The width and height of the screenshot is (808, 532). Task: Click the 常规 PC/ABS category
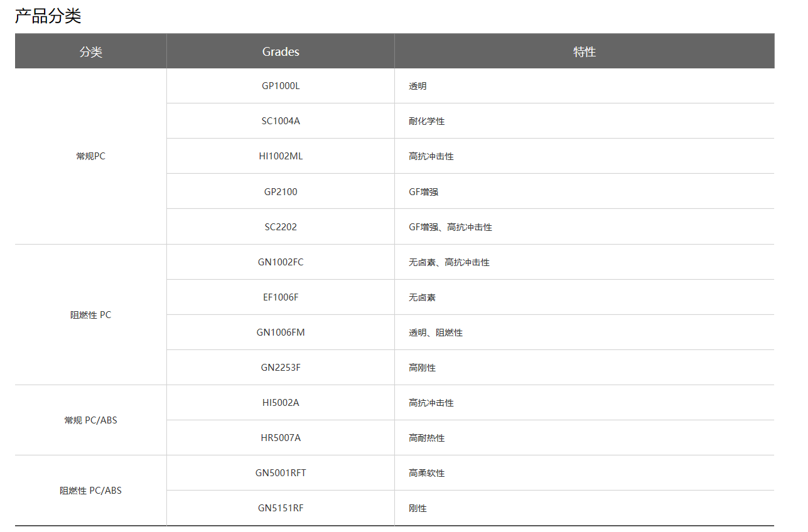(x=91, y=420)
